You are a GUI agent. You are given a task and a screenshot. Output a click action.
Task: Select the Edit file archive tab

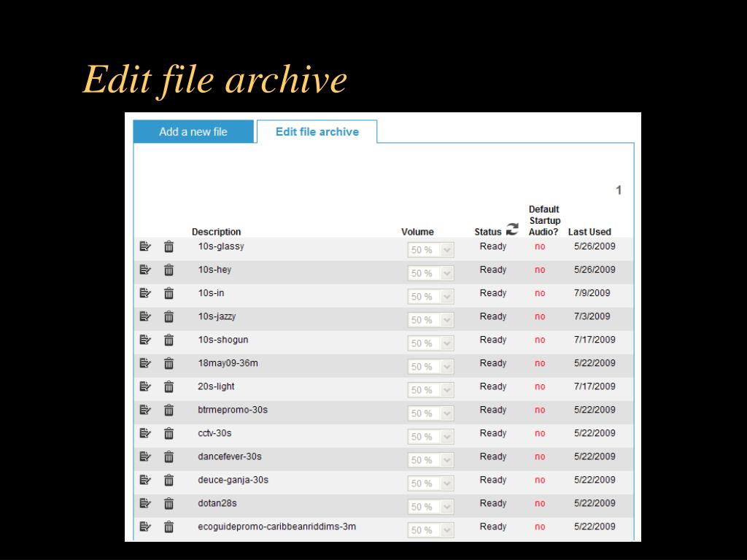coord(317,131)
